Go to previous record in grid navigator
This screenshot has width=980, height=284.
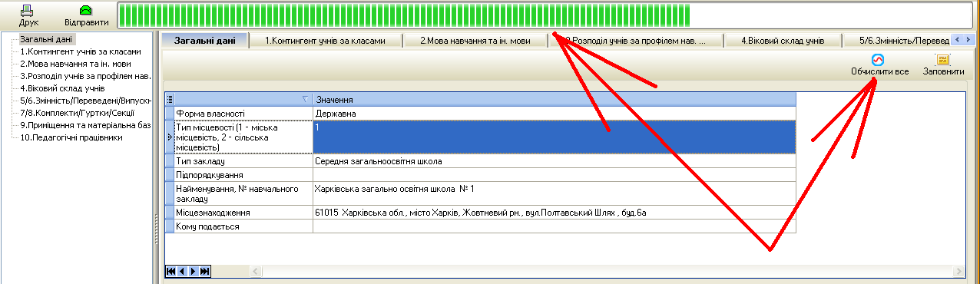pyautogui.click(x=182, y=271)
